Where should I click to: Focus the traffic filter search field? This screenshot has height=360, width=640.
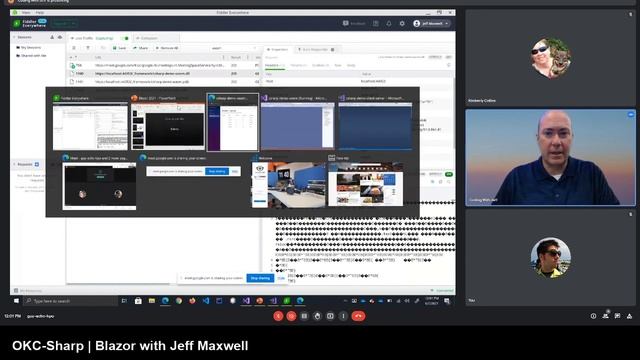[233, 48]
